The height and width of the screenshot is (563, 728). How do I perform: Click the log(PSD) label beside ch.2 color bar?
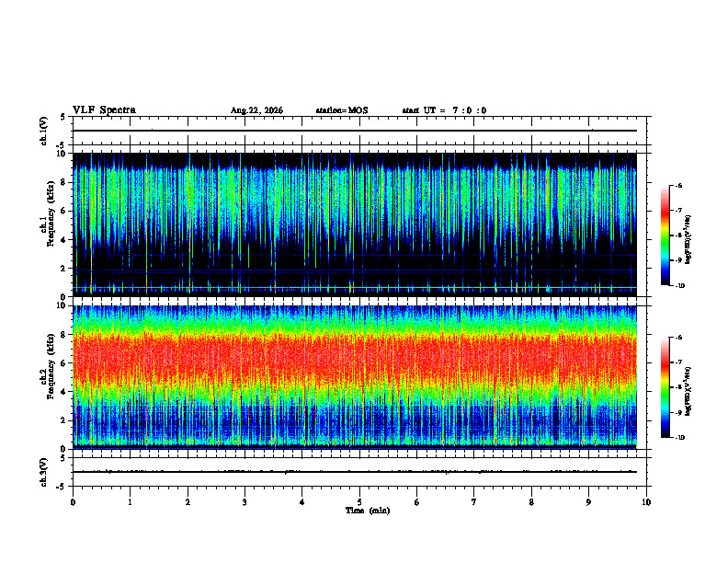pos(689,392)
